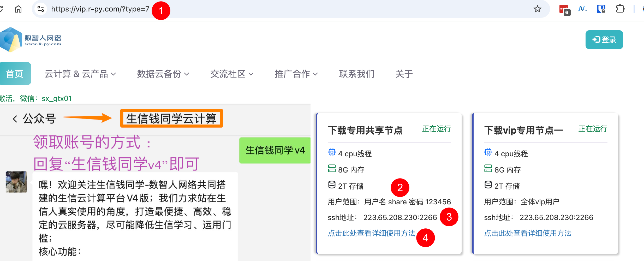Click the 登录 login button
Viewport: 644px width, 261px height.
(x=604, y=40)
